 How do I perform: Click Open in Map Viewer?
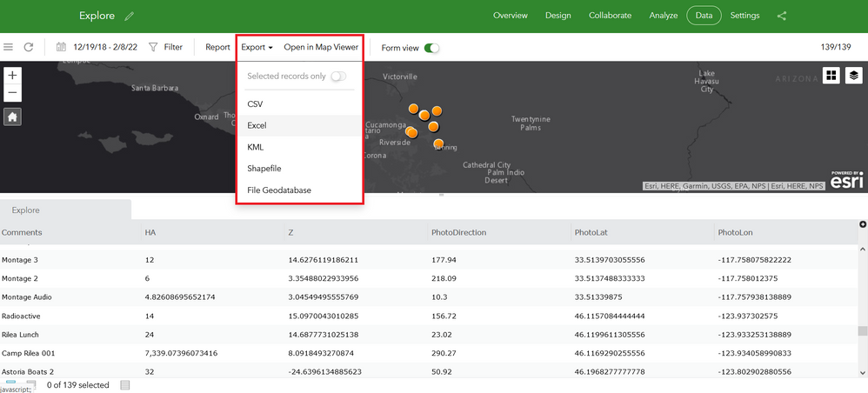tap(321, 48)
